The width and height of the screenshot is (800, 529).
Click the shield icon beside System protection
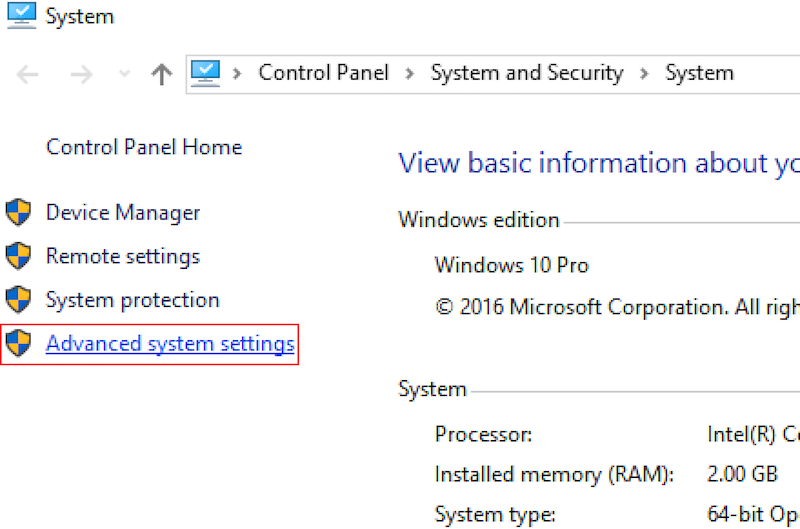tap(18, 300)
